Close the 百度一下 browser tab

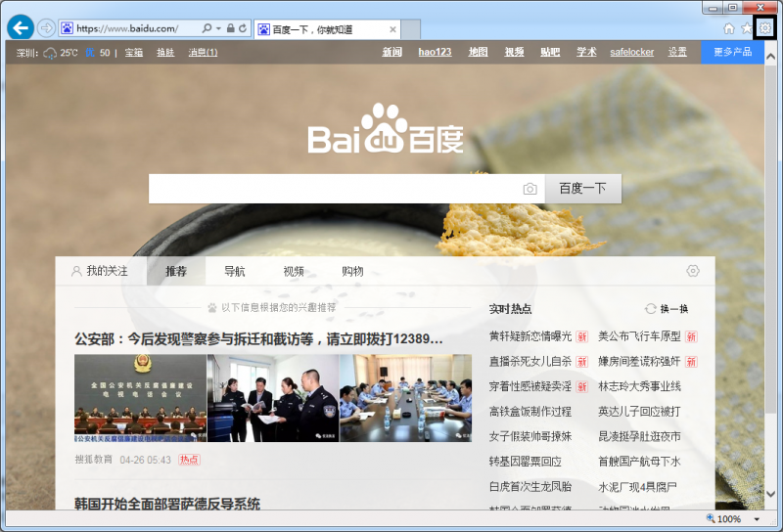click(393, 29)
